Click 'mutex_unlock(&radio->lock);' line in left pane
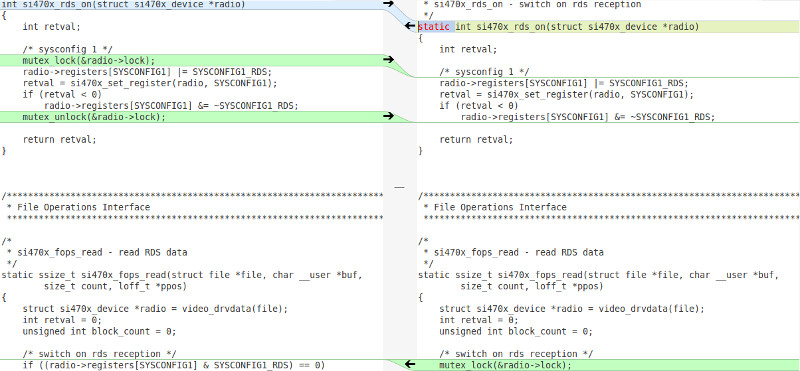This screenshot has height=371, width=800. pos(94,117)
